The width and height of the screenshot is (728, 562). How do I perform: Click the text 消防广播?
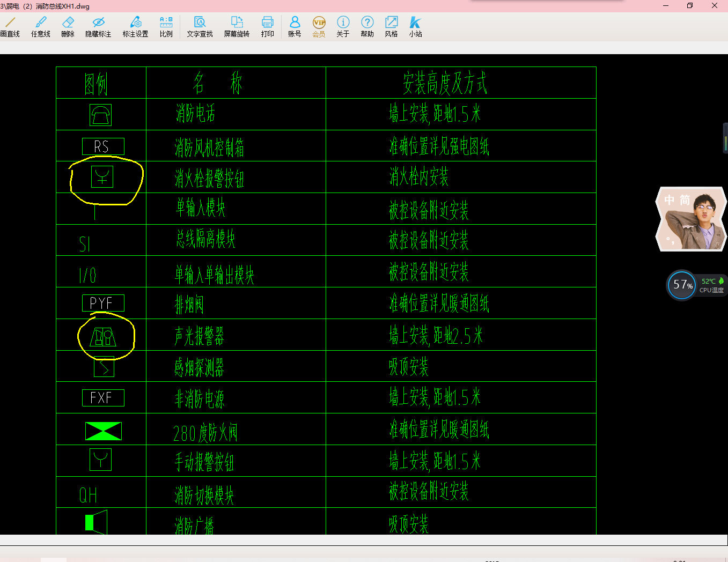point(194,525)
